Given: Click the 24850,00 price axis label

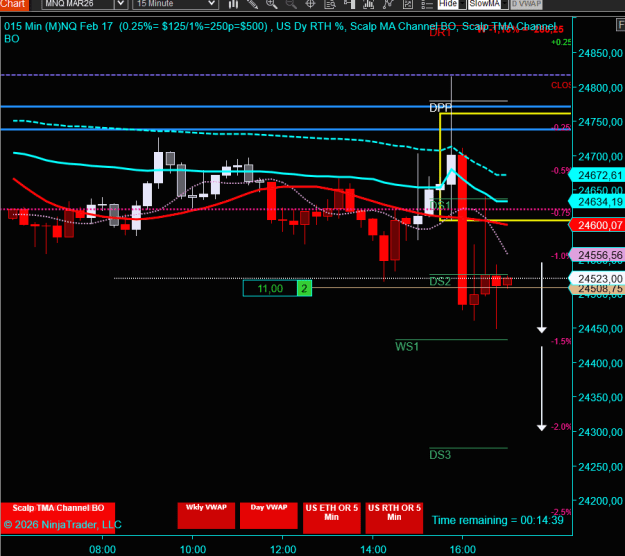Looking at the screenshot, I should pyautogui.click(x=600, y=53).
